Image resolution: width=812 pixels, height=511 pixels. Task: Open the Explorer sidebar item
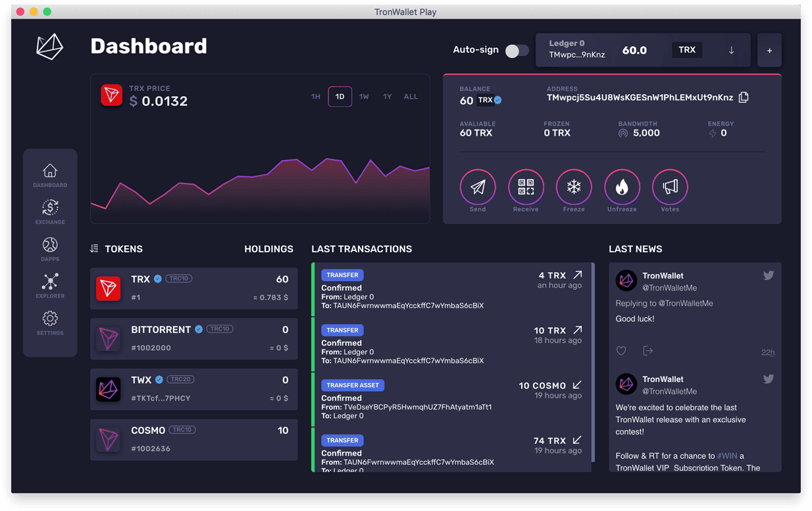[x=50, y=286]
